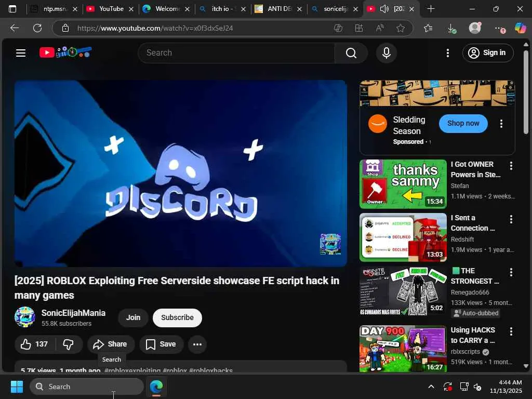The width and height of the screenshot is (532, 399).
Task: Click rblxscripts channel name
Action: [465, 352]
